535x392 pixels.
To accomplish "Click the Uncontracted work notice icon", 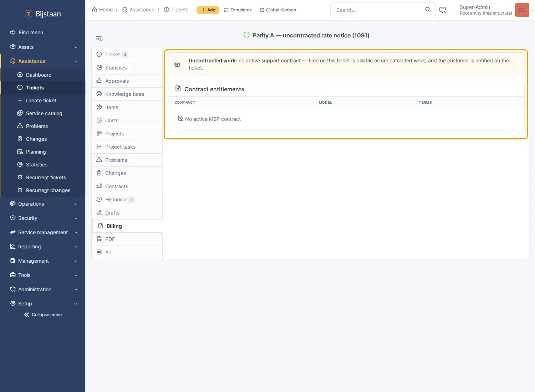I will click(177, 64).
